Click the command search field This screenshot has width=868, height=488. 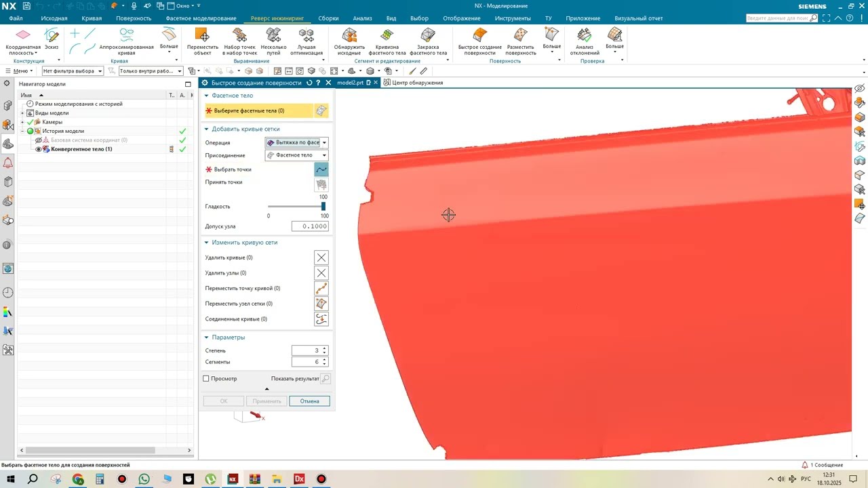[x=777, y=18]
